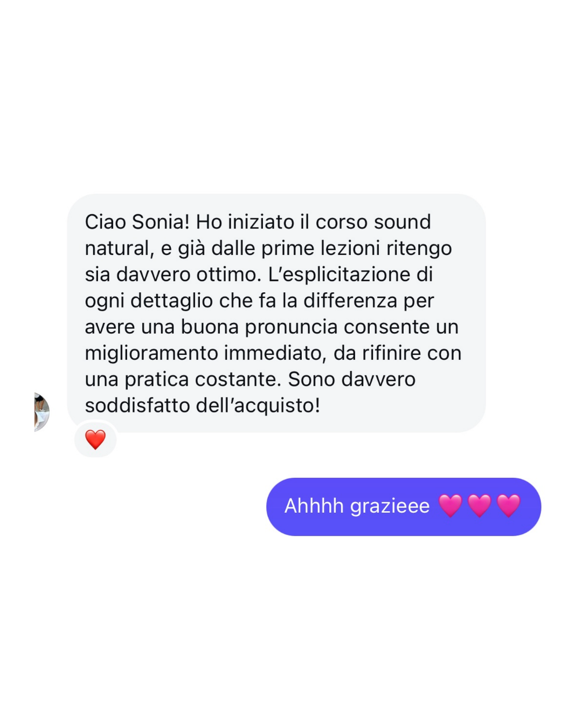Viewport: 582px width, 728px height.
Task: Click the word 'natural,' in the message
Action: pyautogui.click(x=120, y=248)
